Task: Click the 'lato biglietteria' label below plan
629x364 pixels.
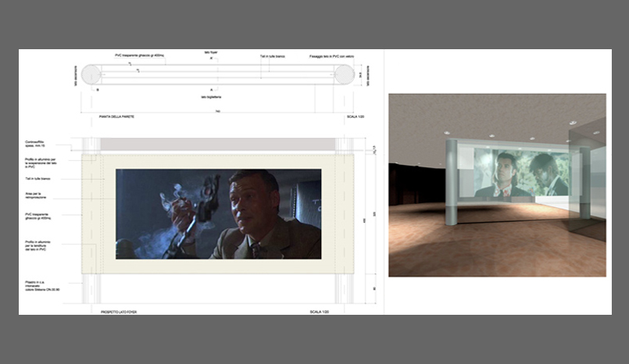Action: tap(211, 97)
